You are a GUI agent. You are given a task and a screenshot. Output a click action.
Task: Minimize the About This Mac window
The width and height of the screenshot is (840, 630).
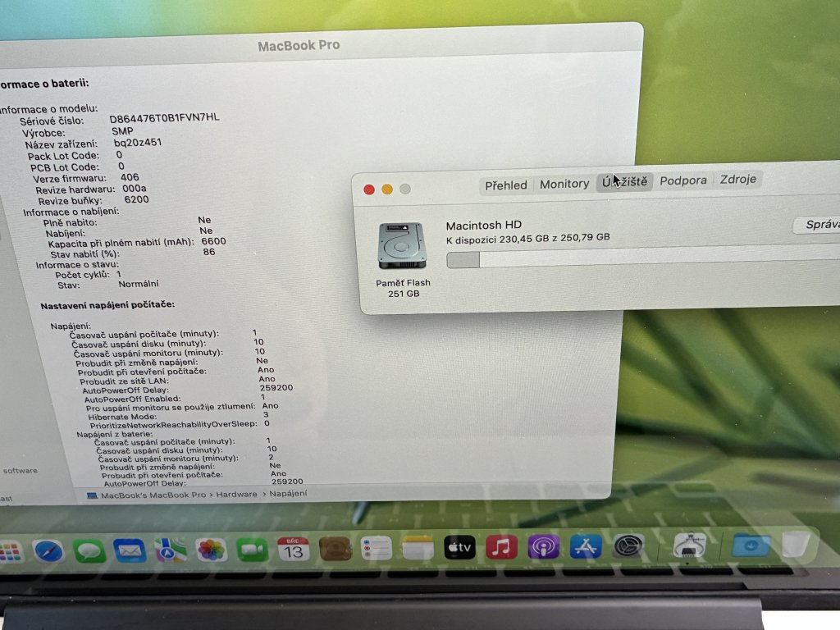click(387, 189)
